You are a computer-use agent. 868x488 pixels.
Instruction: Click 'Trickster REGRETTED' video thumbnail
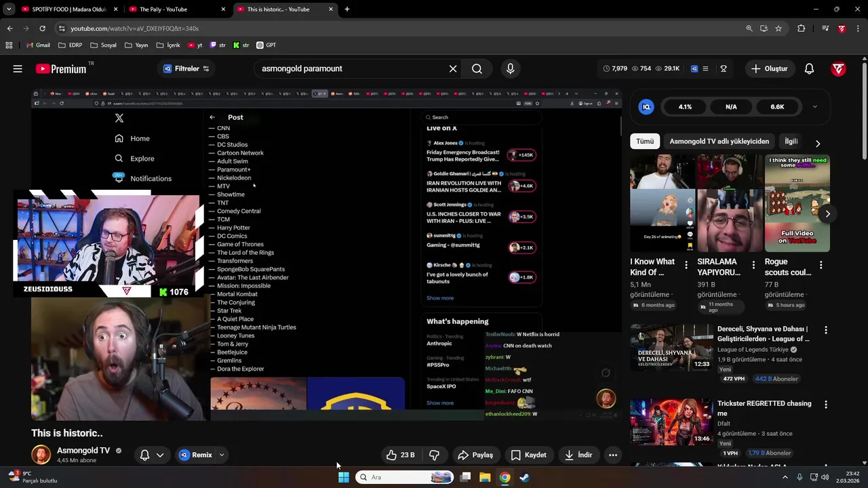pyautogui.click(x=671, y=422)
